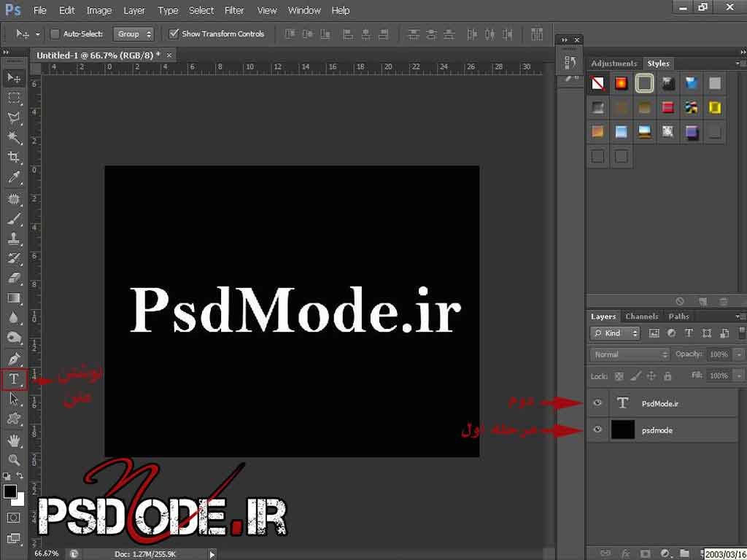Viewport: 747px width, 560px height.
Task: Click the foreground color swatch
Action: (9, 491)
